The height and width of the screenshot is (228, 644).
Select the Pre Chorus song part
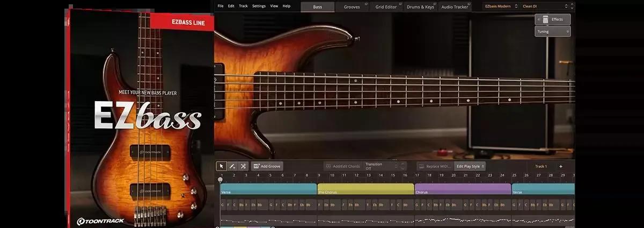click(365, 189)
